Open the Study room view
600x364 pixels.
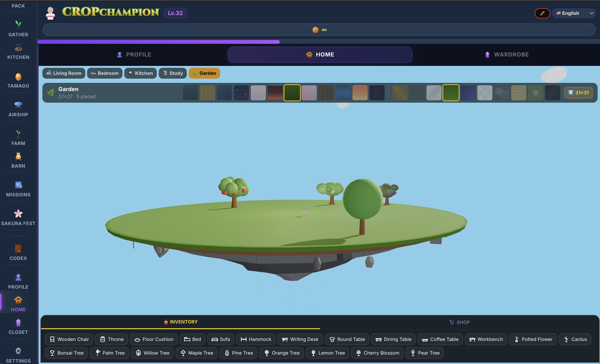[x=173, y=73]
